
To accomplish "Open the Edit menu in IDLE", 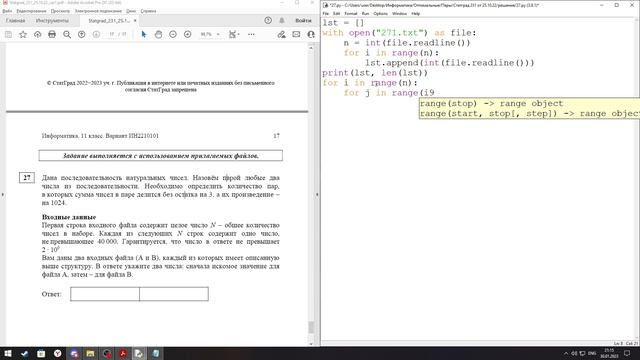I will click(336, 14).
